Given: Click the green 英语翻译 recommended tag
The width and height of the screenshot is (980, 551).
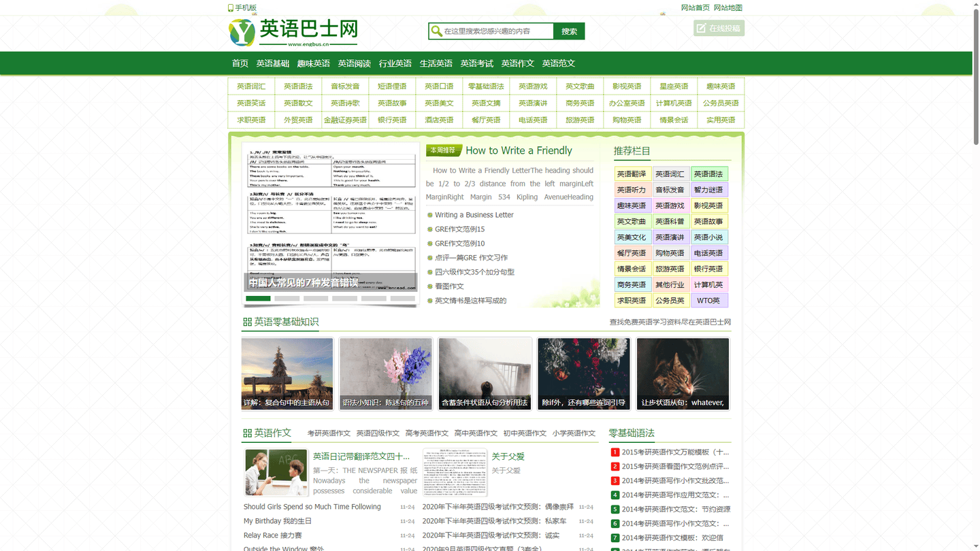Looking at the screenshot, I should (x=633, y=174).
